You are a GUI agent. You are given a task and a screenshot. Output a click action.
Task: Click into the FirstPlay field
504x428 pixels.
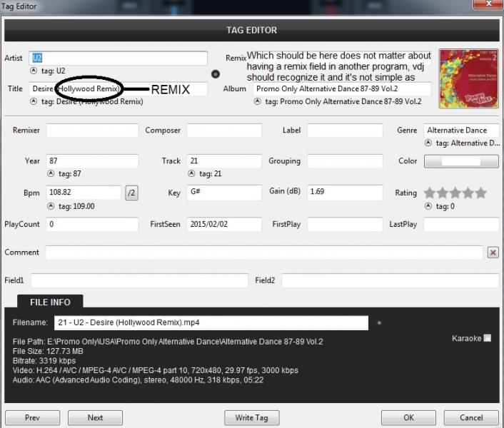pyautogui.click(x=345, y=224)
